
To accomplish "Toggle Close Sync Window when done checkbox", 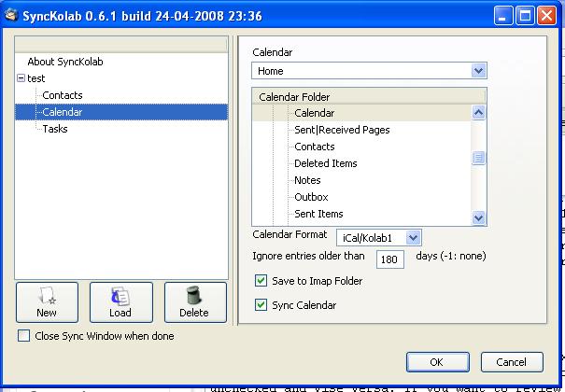I will [23, 336].
